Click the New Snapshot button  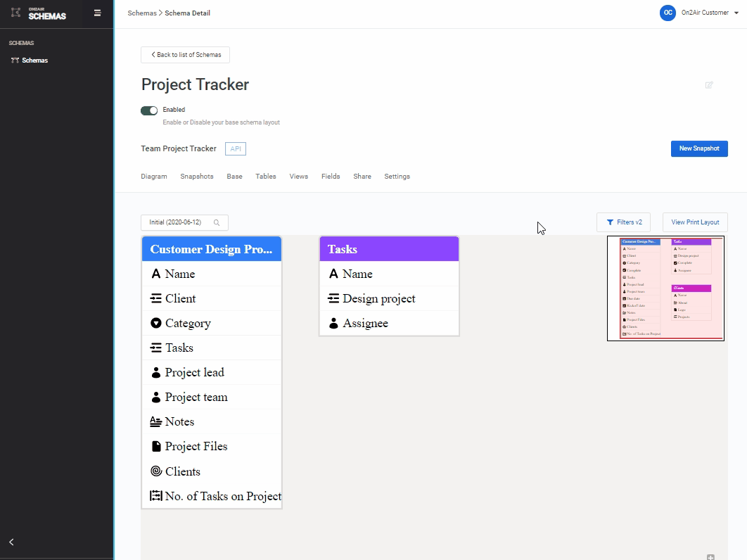click(698, 148)
